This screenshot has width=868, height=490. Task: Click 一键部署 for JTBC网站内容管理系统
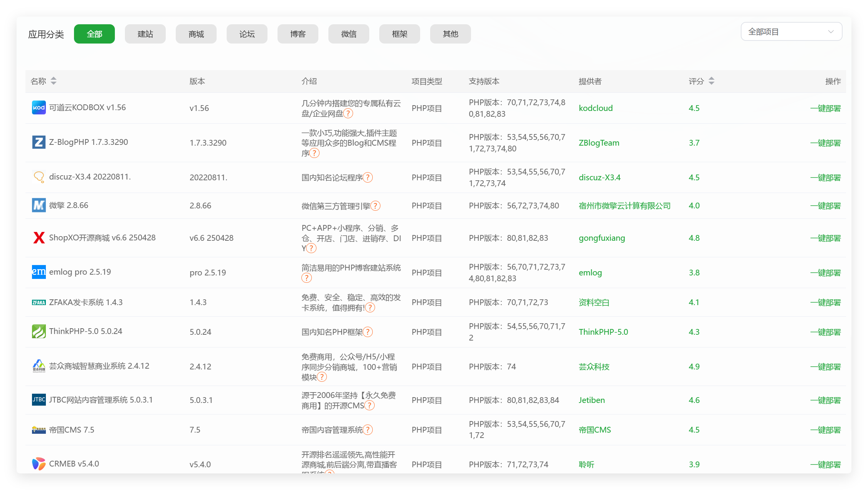(x=825, y=400)
